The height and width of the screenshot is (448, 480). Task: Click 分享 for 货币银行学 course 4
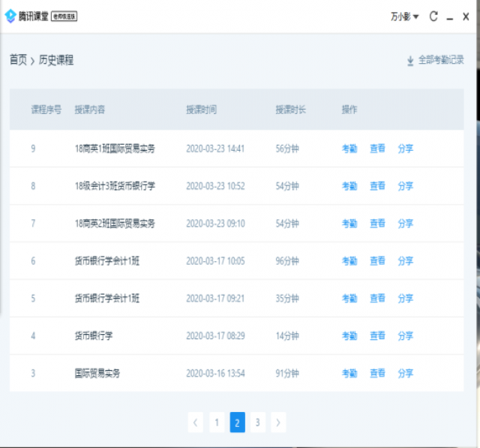[x=405, y=336]
